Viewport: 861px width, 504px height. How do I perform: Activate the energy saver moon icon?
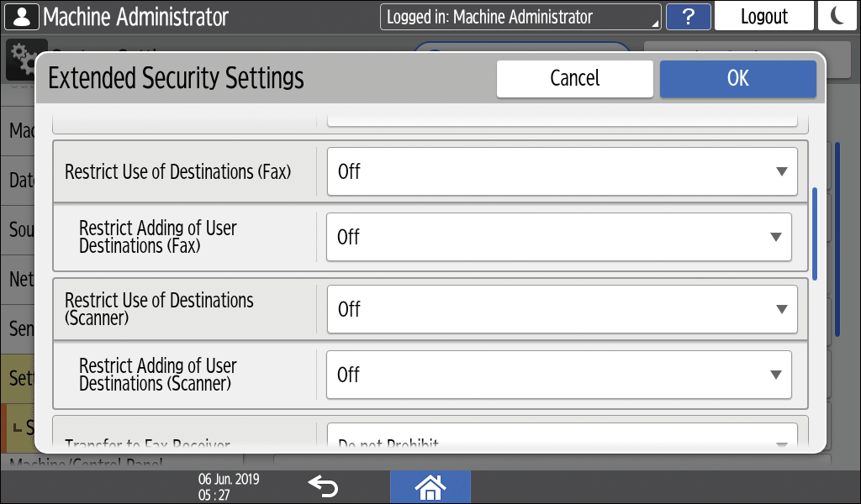click(836, 17)
